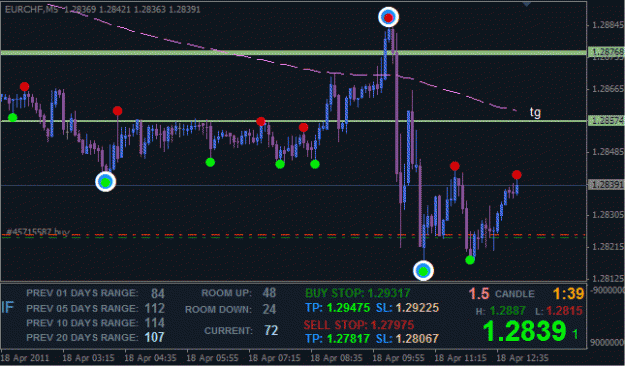Click the day high H: 1.2887
The height and width of the screenshot is (366, 625).
(x=501, y=311)
